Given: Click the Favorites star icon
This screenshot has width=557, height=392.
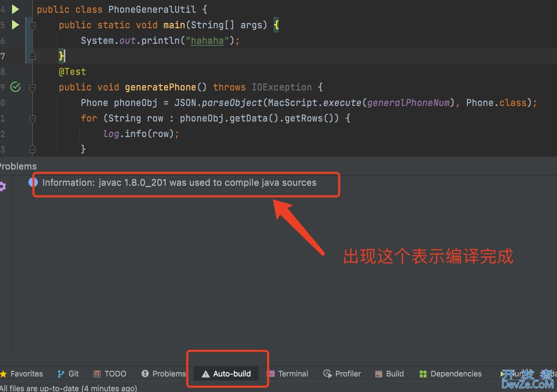Looking at the screenshot, I should pyautogui.click(x=4, y=374).
